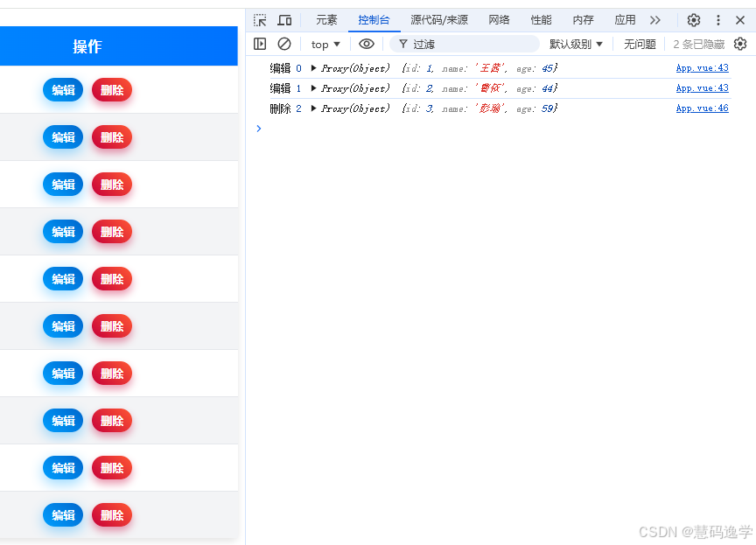
Task: Create live expression with the eye icon
Action: (x=367, y=44)
